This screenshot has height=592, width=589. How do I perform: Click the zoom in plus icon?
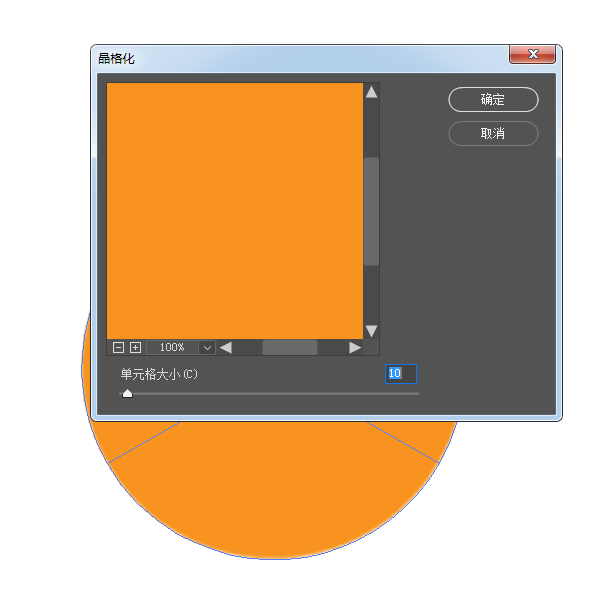click(135, 347)
